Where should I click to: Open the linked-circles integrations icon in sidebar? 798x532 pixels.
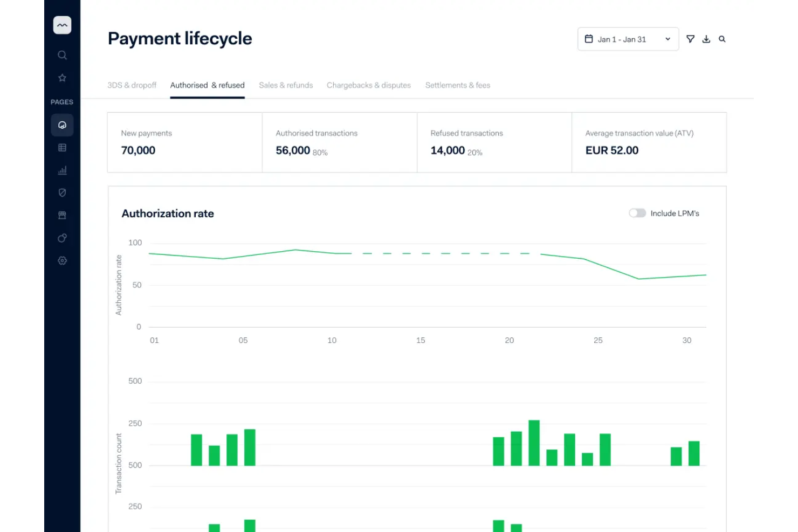(x=62, y=238)
